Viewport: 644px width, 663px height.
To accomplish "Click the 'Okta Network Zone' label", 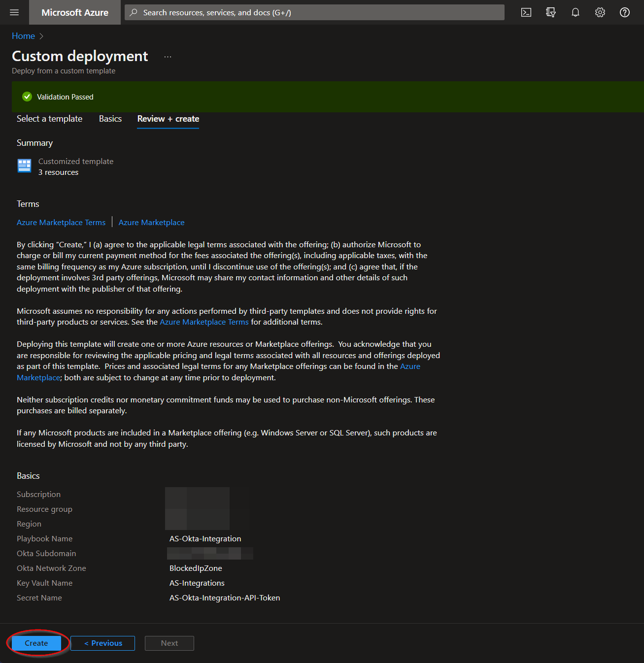I will coord(51,568).
